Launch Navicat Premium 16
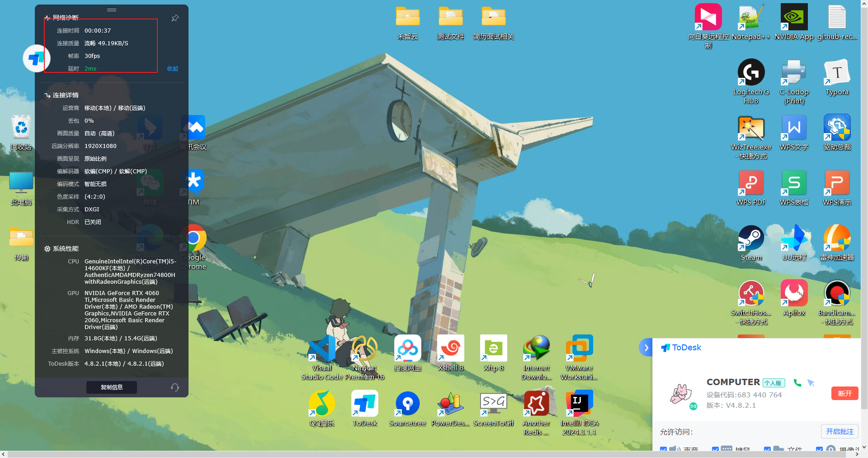The height and width of the screenshot is (458, 868). point(364,358)
